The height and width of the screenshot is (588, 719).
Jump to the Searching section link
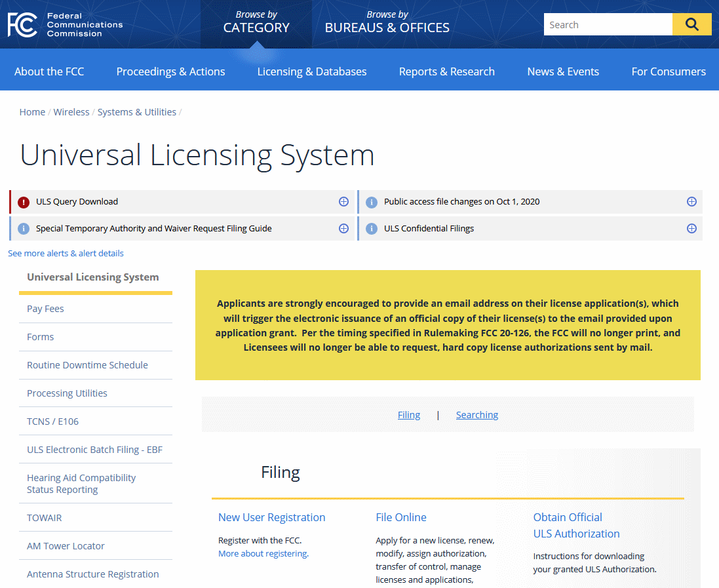(476, 415)
